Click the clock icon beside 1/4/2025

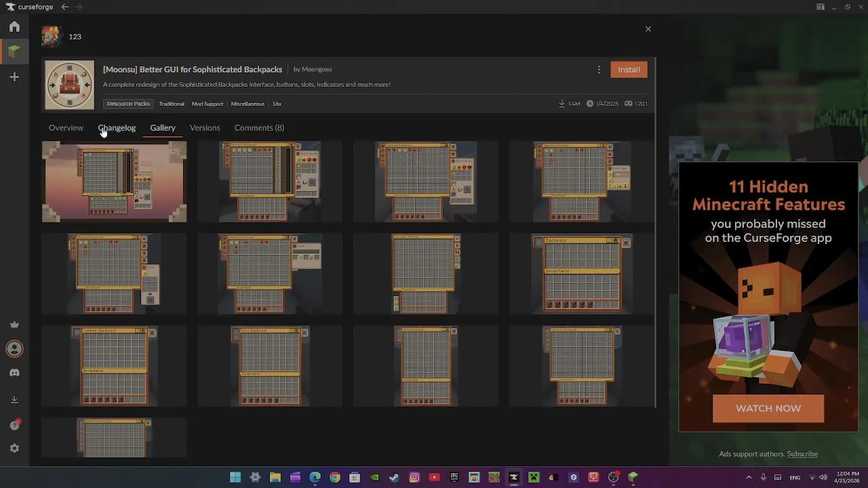pyautogui.click(x=590, y=104)
